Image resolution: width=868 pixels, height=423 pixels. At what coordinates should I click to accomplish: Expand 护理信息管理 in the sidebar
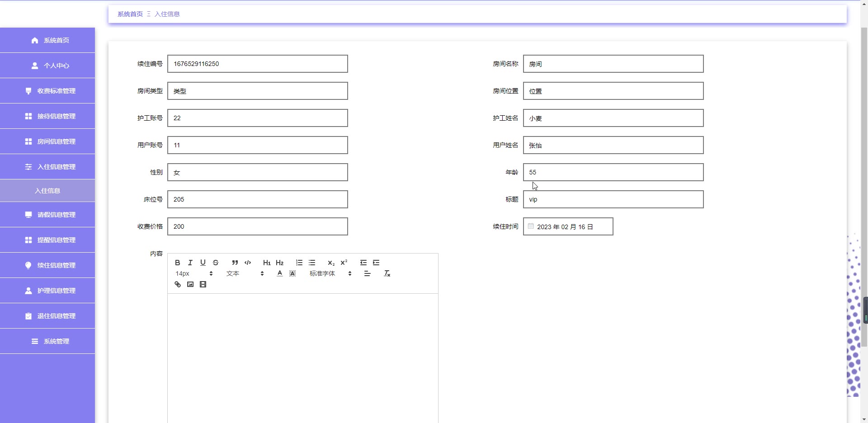coord(47,291)
